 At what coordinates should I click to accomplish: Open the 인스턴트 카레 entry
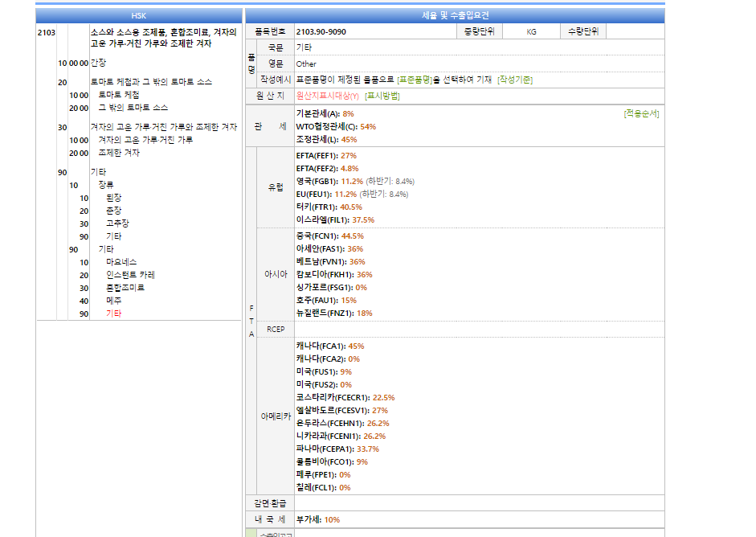point(130,275)
